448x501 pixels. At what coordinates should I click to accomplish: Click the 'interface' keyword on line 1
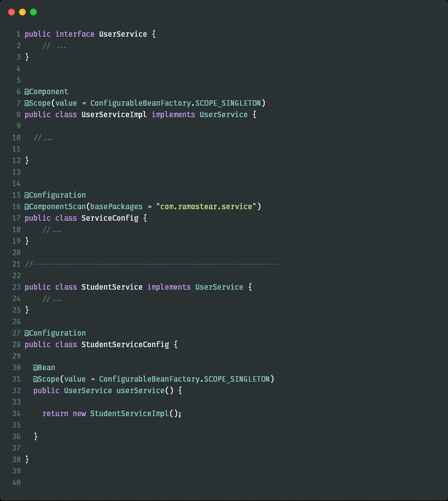coord(75,34)
